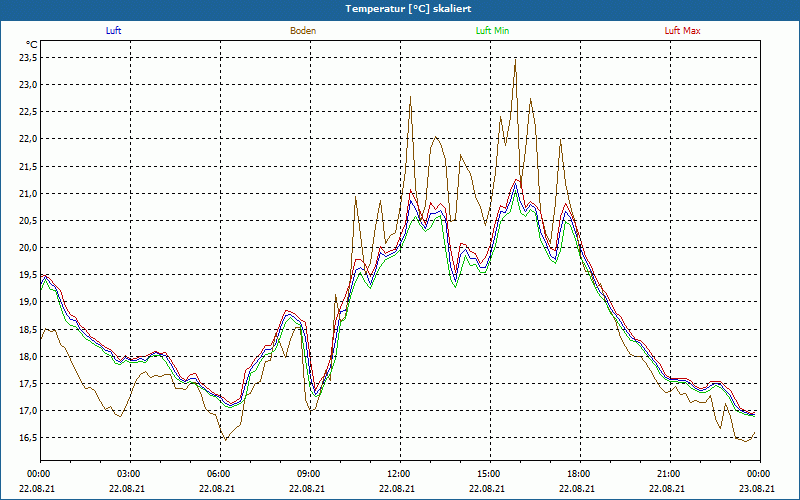This screenshot has width=800, height=500.
Task: Select the blue Luft legend label
Action: coord(113,31)
